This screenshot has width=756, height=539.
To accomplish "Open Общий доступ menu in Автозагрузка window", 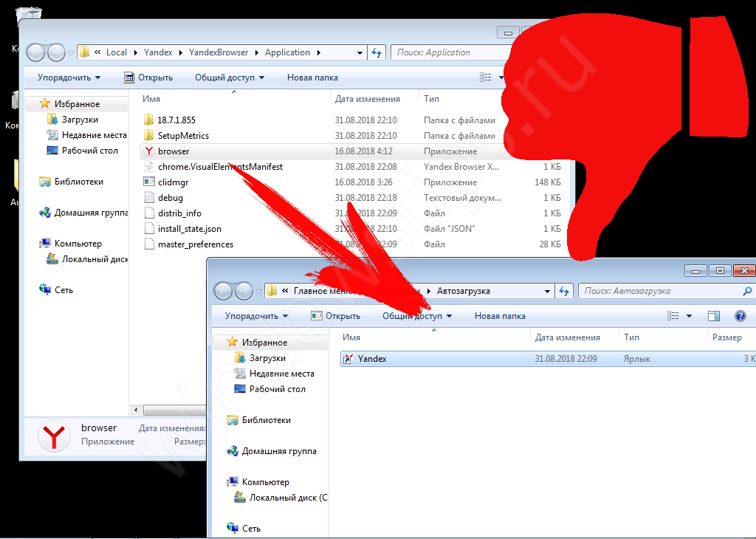I will coord(417,316).
